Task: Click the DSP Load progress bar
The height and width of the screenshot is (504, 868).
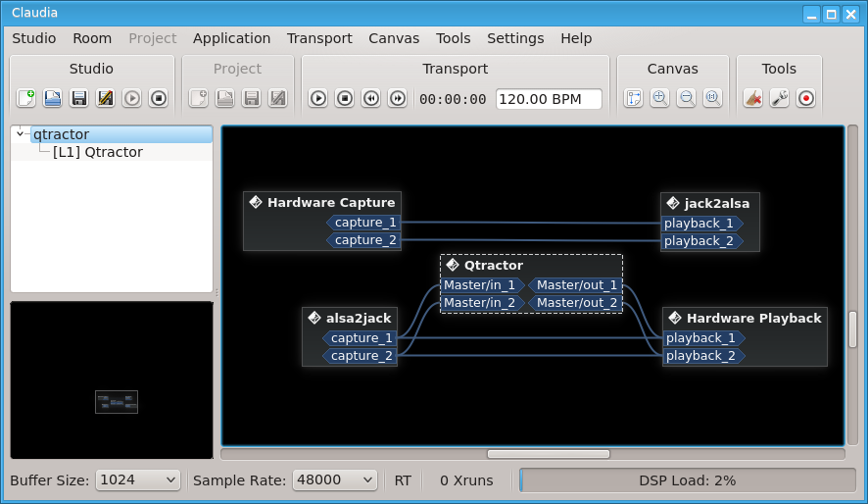Action: point(688,480)
